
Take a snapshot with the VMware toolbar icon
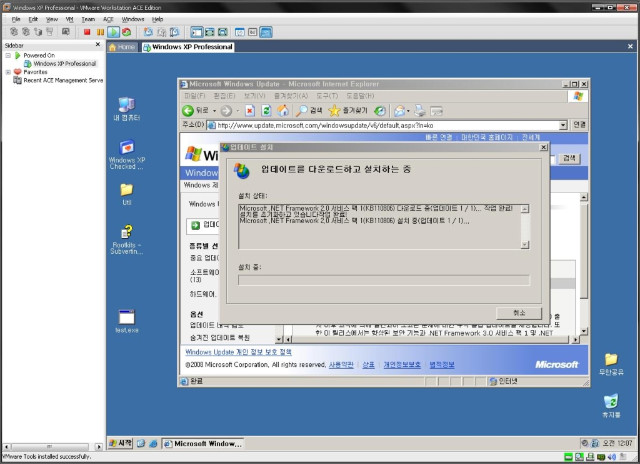point(148,32)
